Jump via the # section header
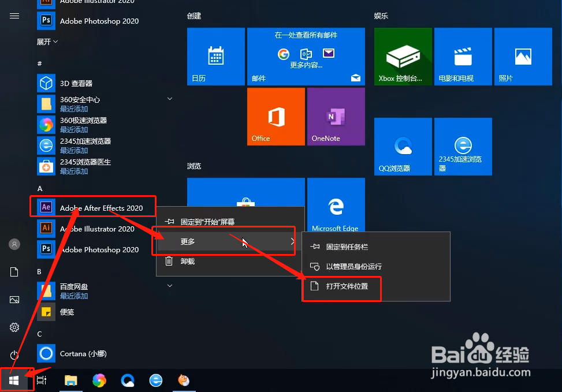The height and width of the screenshot is (392, 562). 39,64
